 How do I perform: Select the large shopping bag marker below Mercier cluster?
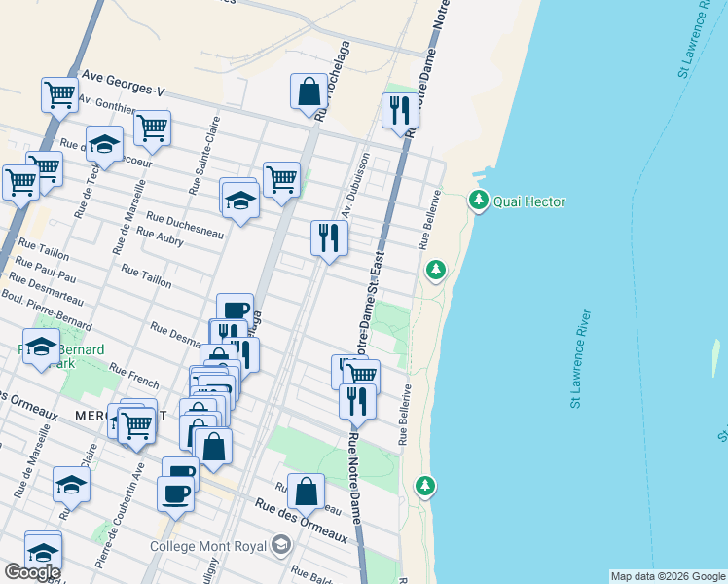[213, 446]
